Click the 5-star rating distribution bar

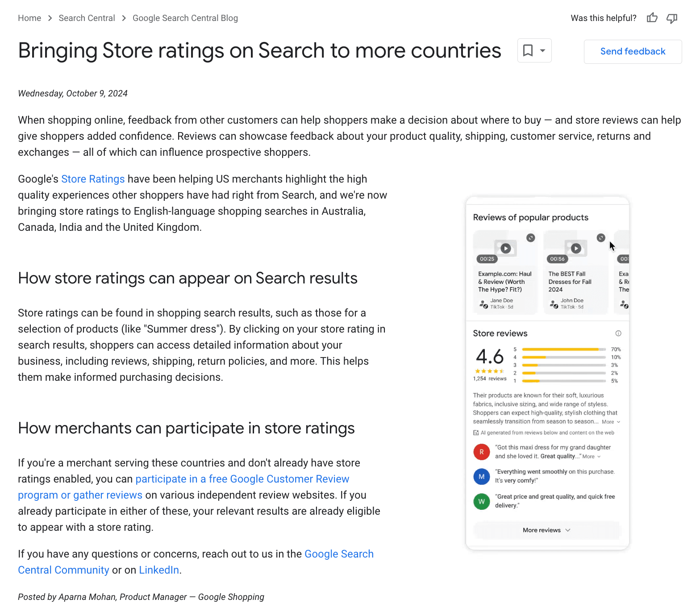click(x=563, y=349)
